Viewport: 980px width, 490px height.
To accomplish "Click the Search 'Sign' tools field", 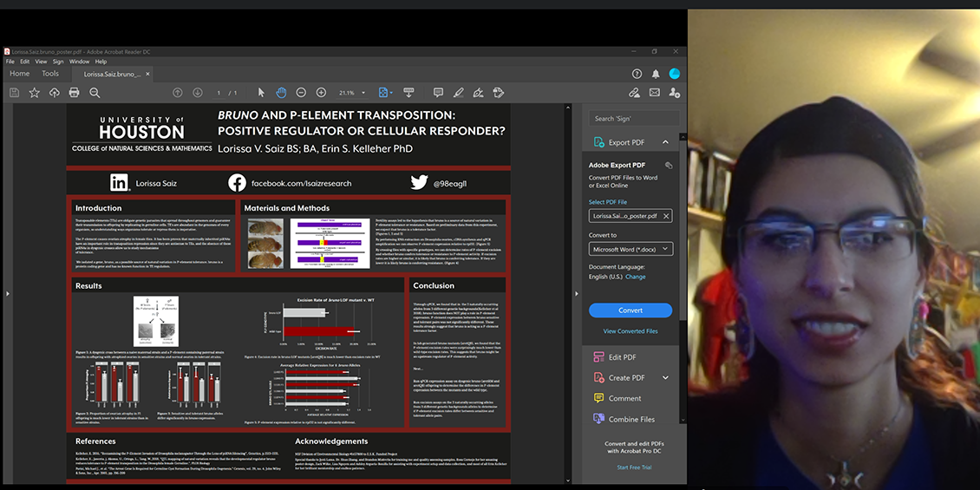I will (634, 119).
